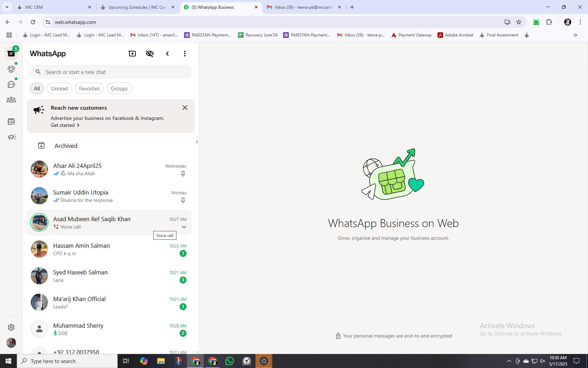Open the Asad Mubeen Ref Saqib Khan chat
The width and height of the screenshot is (588, 368).
[109, 223]
